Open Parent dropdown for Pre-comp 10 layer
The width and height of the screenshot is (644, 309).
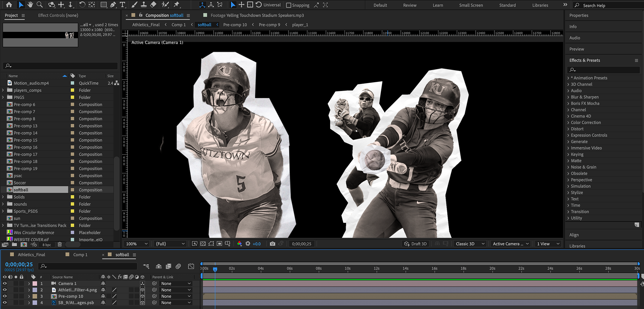tap(176, 296)
